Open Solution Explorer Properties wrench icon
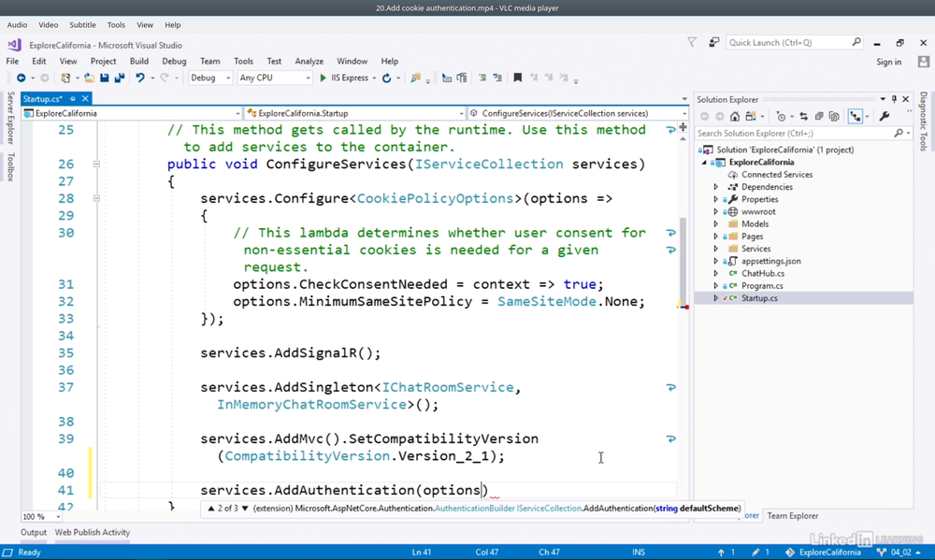Screen dimensions: 935x560 [x=885, y=117]
